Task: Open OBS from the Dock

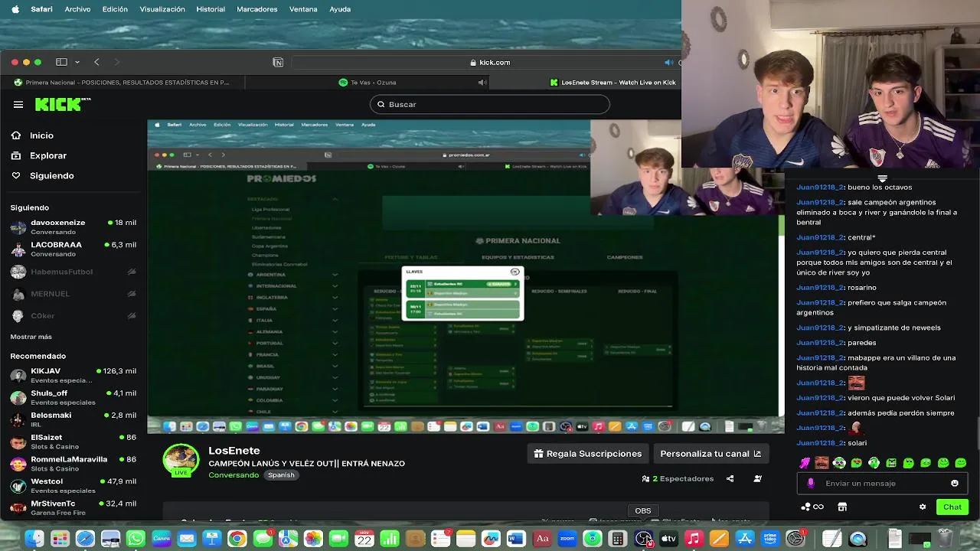Action: pyautogui.click(x=644, y=539)
